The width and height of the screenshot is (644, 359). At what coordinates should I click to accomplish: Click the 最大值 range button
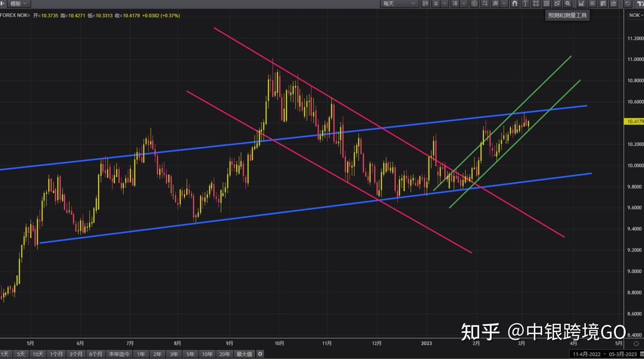(244, 354)
